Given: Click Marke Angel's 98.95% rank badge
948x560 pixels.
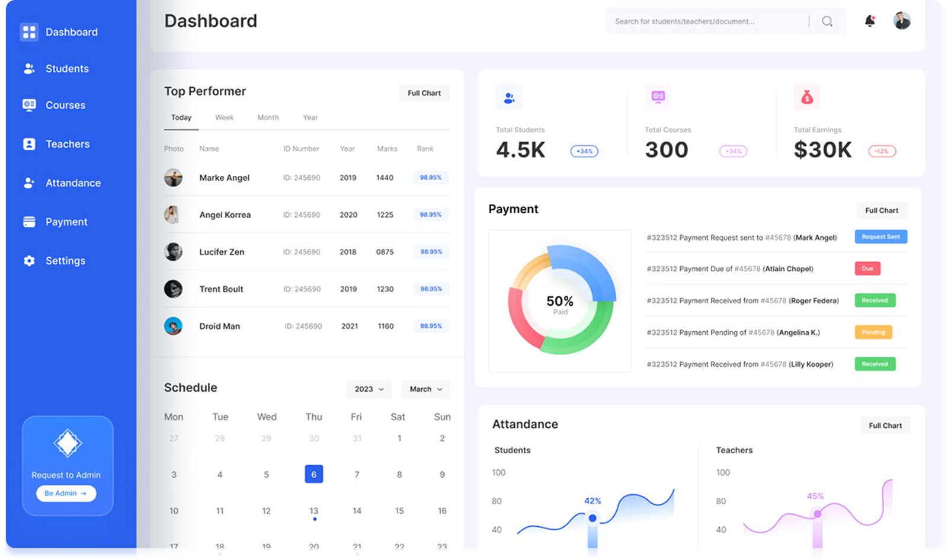Looking at the screenshot, I should (431, 178).
